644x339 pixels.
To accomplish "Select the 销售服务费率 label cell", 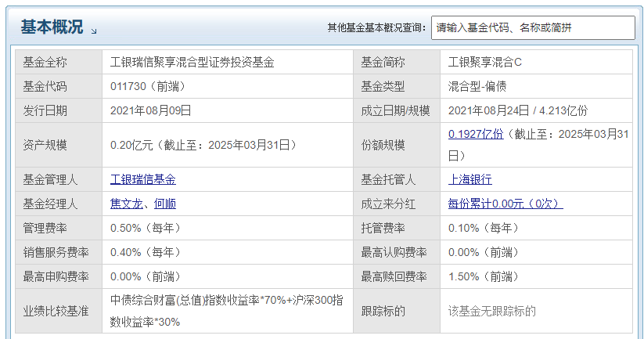I will [x=59, y=252].
